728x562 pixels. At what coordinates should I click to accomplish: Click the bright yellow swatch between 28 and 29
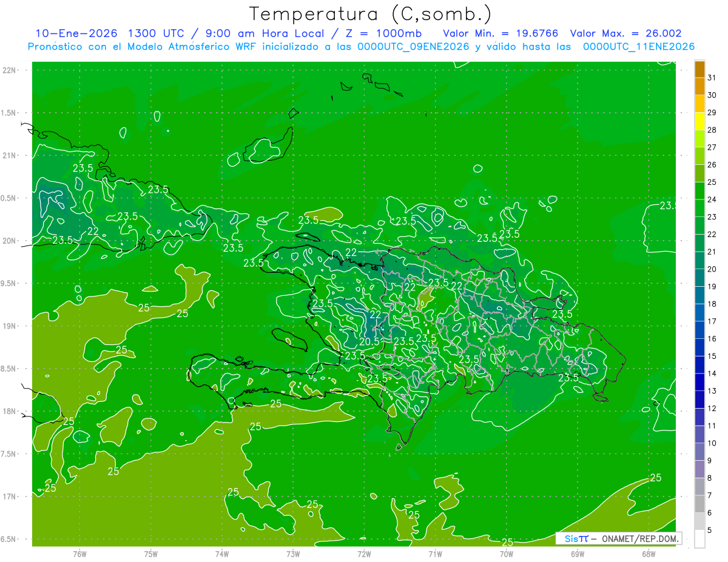click(699, 121)
